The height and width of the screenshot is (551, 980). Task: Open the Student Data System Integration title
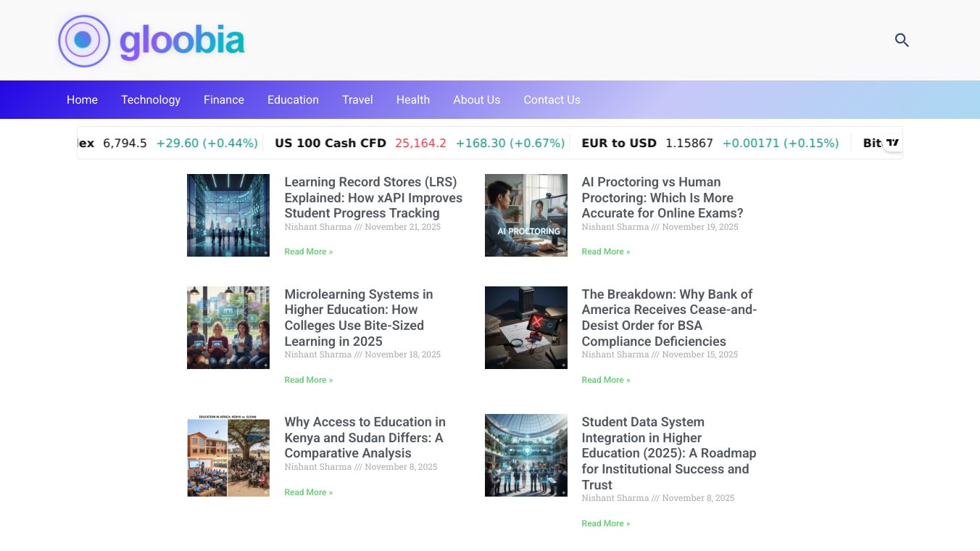point(669,453)
